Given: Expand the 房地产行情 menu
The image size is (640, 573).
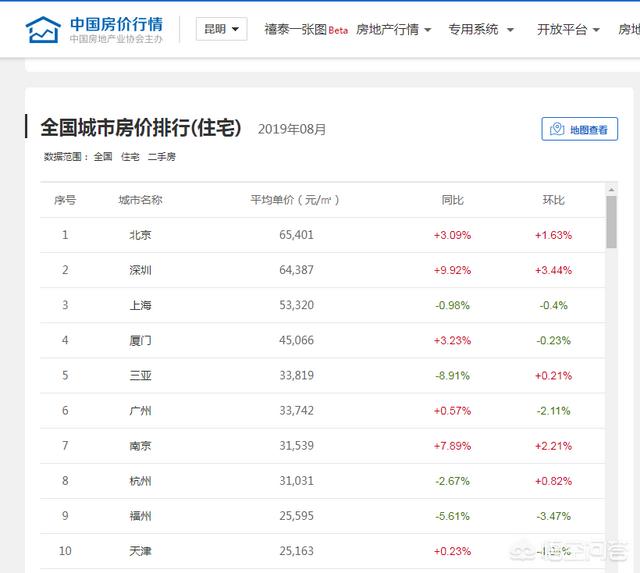Looking at the screenshot, I should (x=393, y=30).
